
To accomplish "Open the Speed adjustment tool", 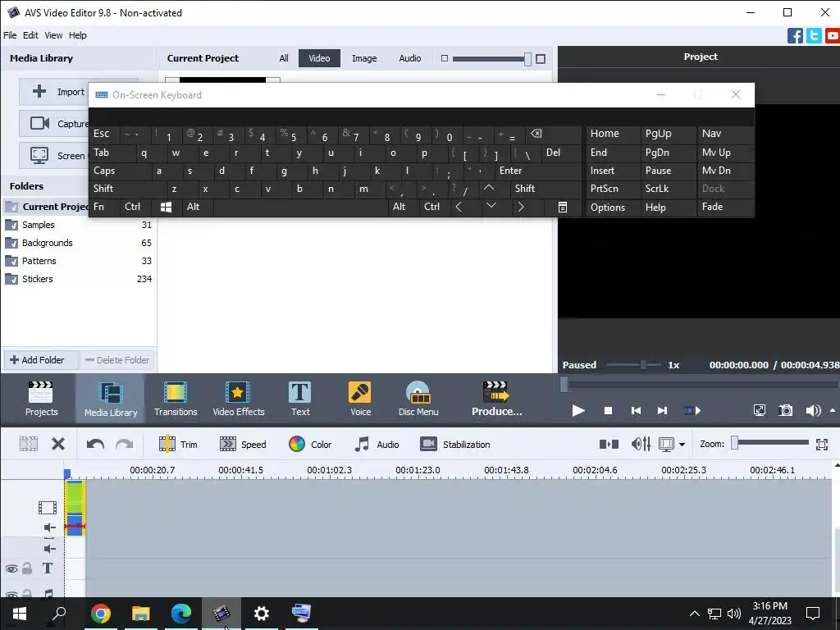I will click(243, 444).
